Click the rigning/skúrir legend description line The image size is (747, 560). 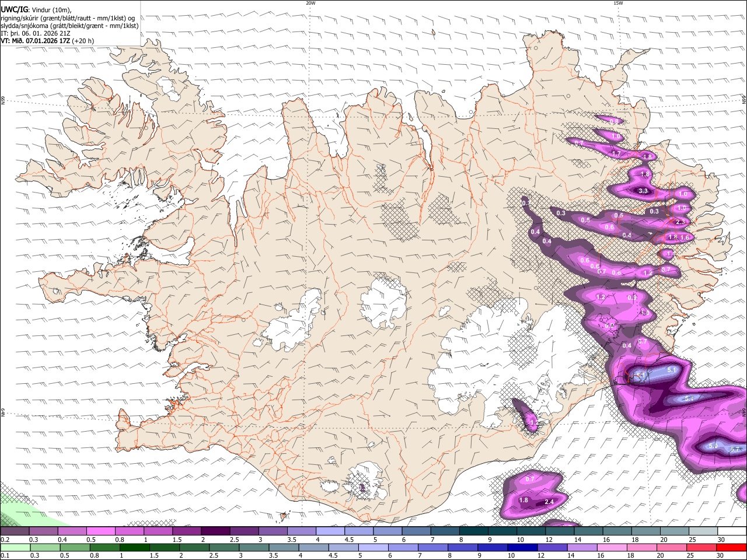68,17
